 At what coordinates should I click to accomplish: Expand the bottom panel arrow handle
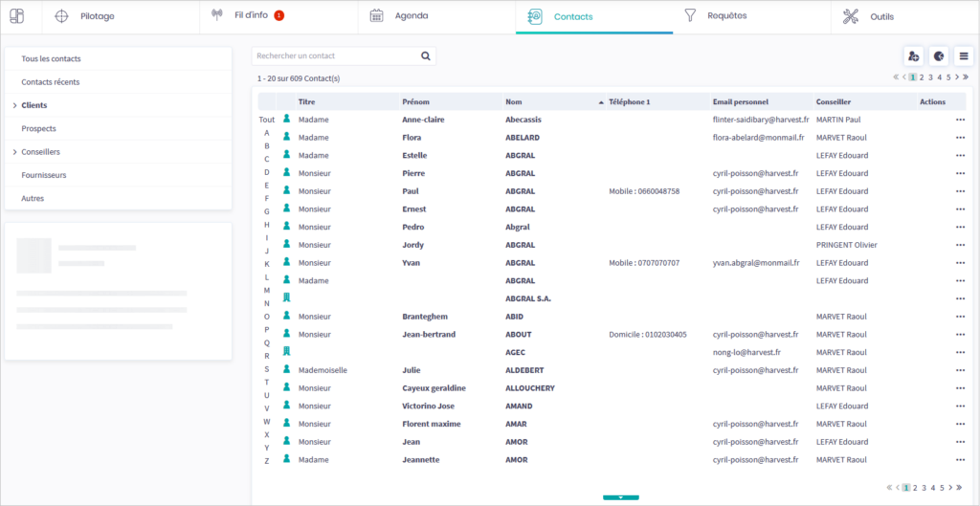coord(621,497)
